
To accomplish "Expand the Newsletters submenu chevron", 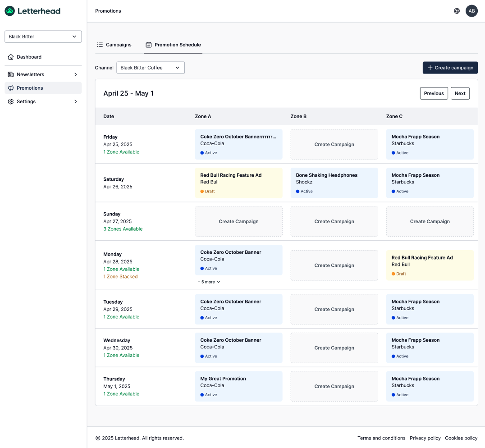I will click(75, 74).
